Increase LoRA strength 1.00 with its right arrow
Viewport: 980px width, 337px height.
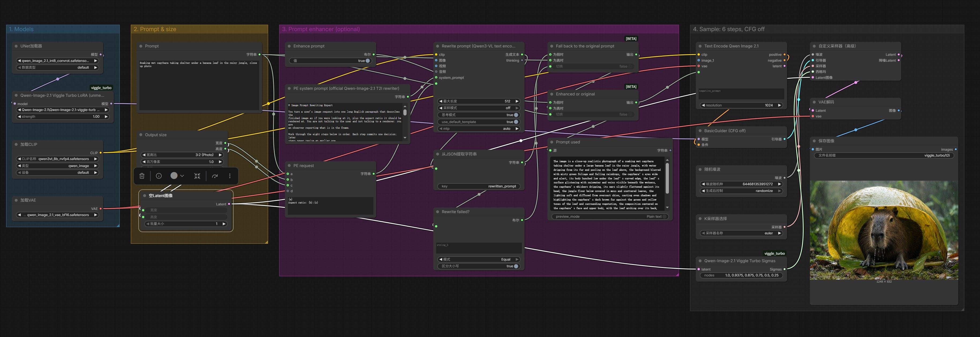[106, 117]
